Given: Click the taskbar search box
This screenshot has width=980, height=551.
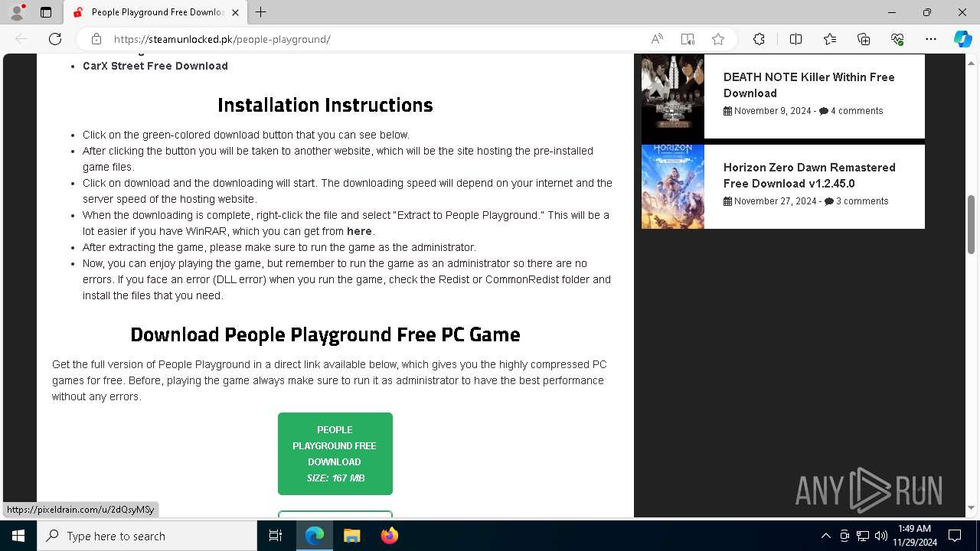Looking at the screenshot, I should coord(147,536).
